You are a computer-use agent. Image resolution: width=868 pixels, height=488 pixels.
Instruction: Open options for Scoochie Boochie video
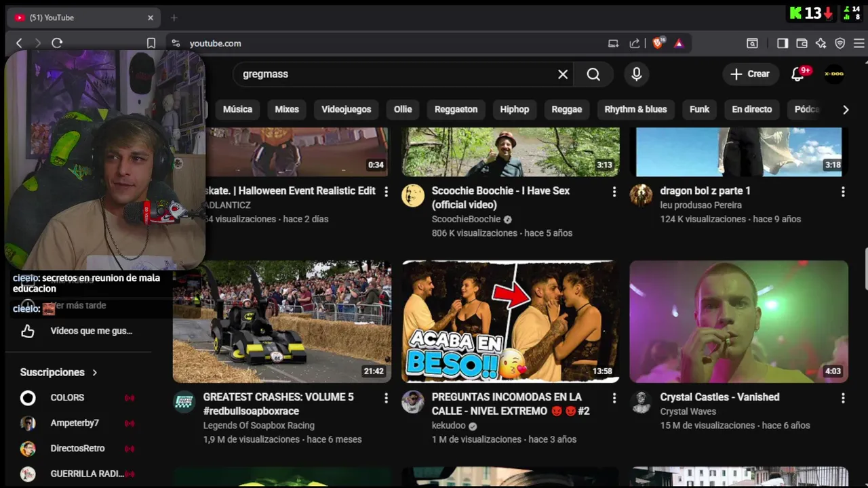614,192
